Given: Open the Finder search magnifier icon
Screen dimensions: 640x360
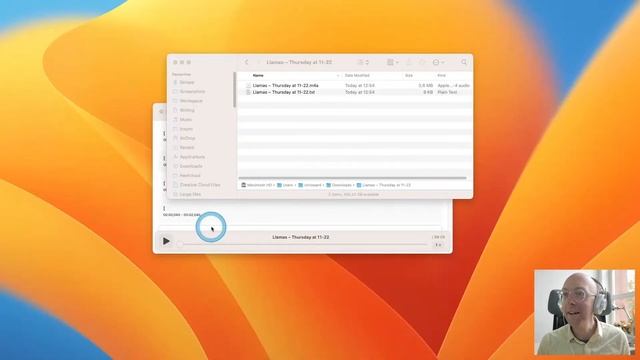Looking at the screenshot, I should tap(464, 62).
